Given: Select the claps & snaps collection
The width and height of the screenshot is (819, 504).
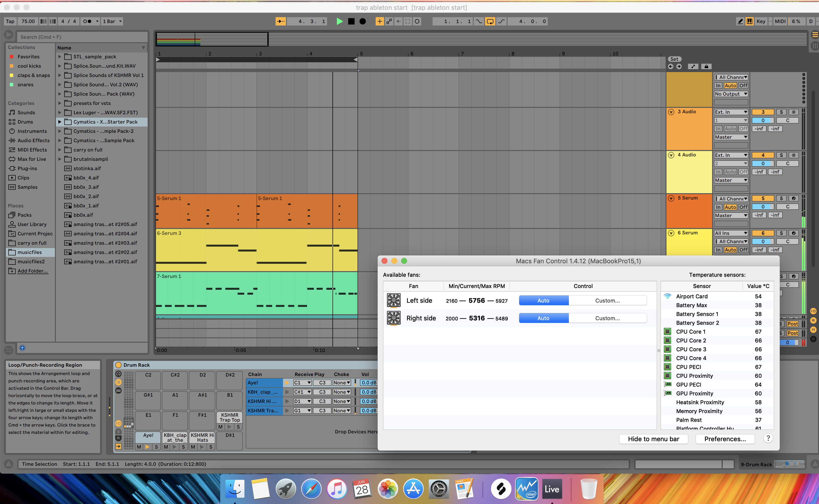Looking at the screenshot, I should (x=34, y=75).
